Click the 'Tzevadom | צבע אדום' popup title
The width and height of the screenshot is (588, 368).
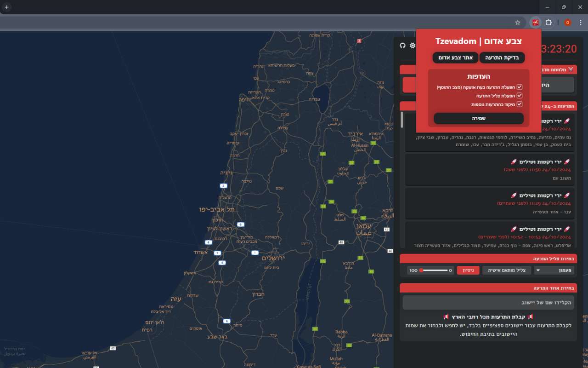[479, 41]
